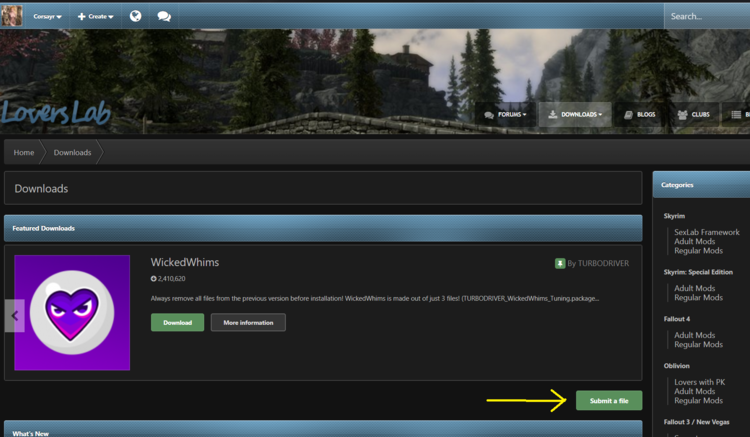750x437 pixels.
Task: Open the Downloads navigation menu
Action: tap(575, 115)
